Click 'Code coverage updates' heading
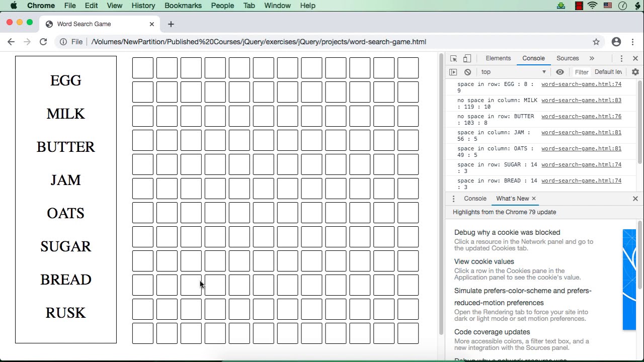This screenshot has width=644, height=362. coord(492,332)
